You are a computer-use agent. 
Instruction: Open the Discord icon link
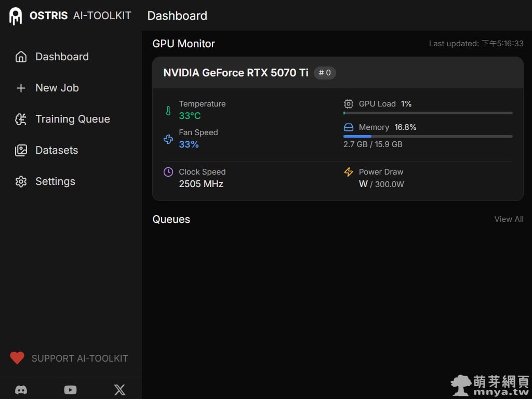[21, 390]
